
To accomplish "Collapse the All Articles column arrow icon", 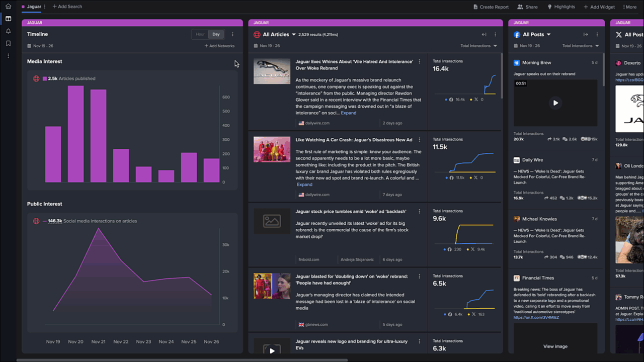I will pos(484,35).
